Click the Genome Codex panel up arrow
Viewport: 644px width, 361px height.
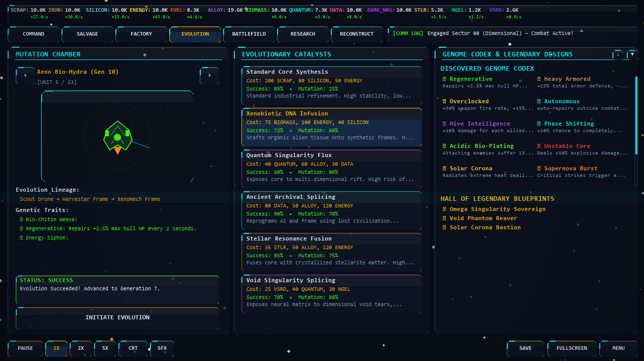[618, 54]
